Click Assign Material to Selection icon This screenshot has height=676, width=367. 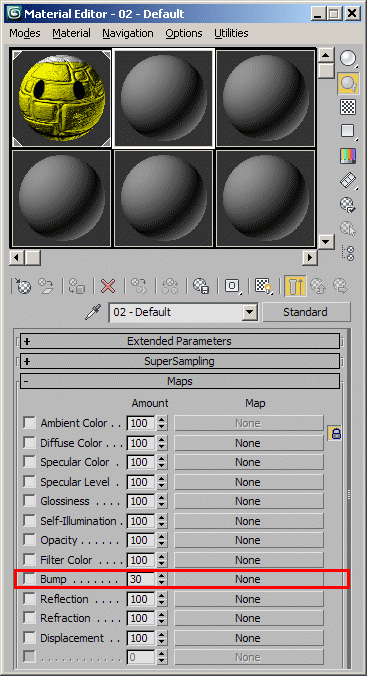point(76,286)
